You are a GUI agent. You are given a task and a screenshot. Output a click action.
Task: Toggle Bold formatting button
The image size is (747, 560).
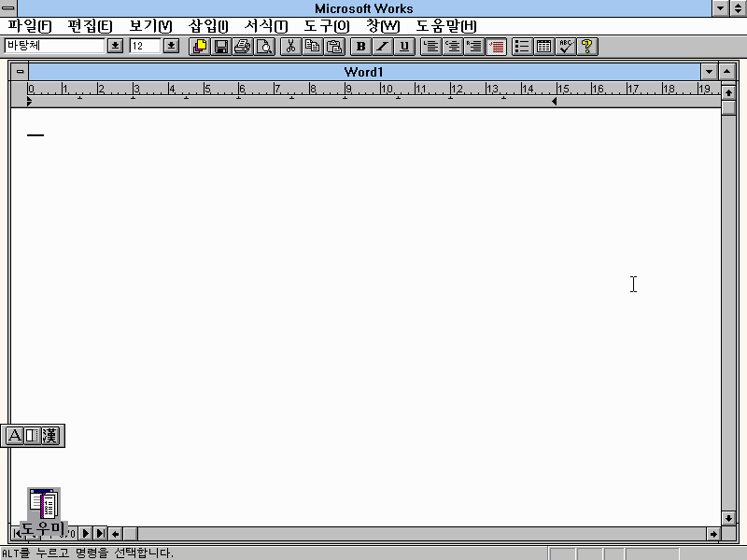(360, 46)
